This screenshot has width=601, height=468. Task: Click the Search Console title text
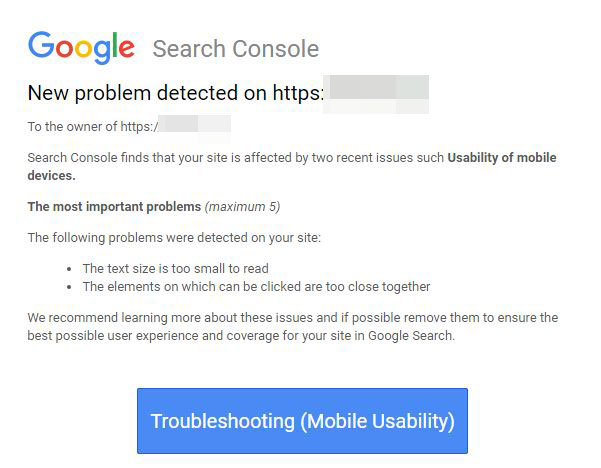(235, 49)
